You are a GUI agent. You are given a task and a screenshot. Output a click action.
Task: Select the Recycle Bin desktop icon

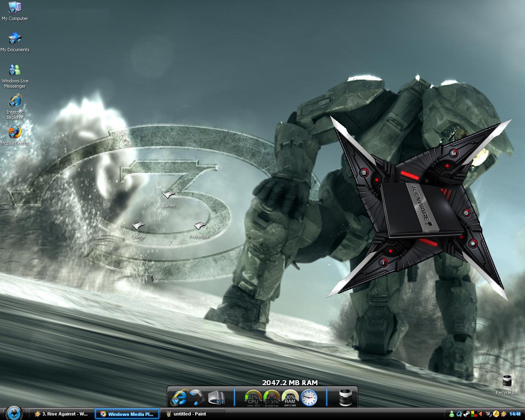(507, 385)
